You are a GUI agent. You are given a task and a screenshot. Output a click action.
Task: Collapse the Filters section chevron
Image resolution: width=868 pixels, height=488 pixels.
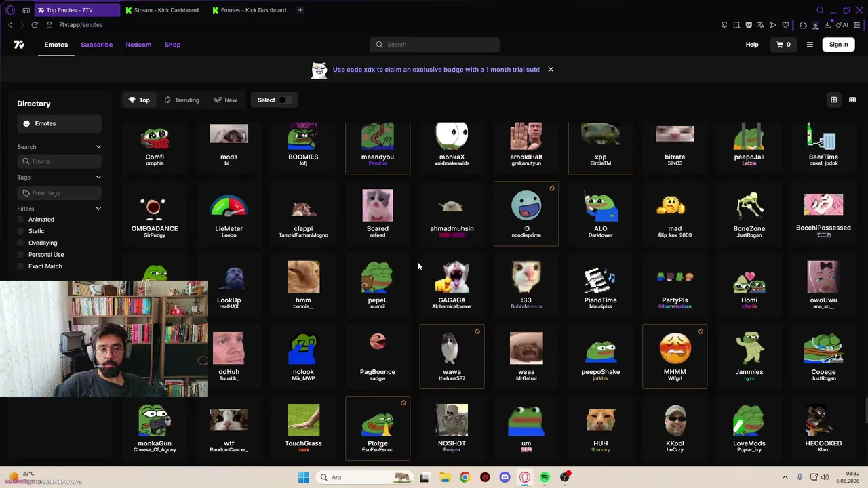98,209
